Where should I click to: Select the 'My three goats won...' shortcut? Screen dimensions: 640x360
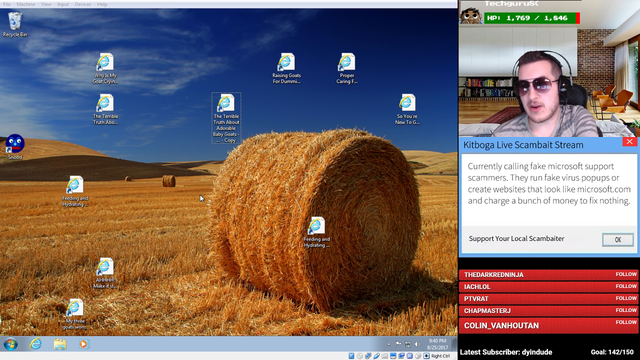(75, 314)
